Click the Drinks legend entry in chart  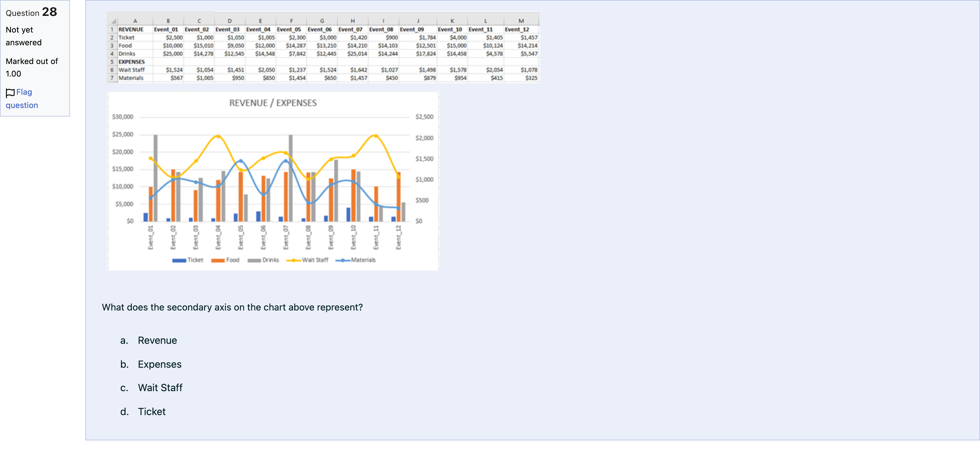pos(263,260)
